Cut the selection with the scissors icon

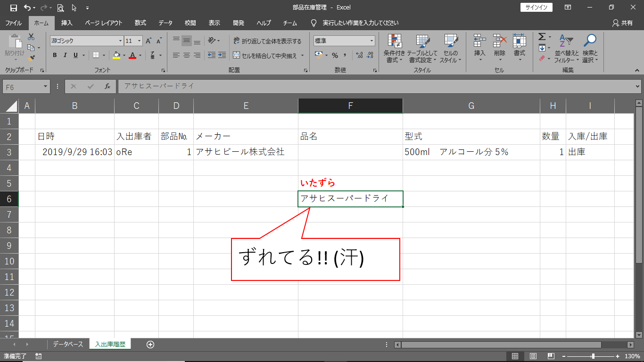31,37
